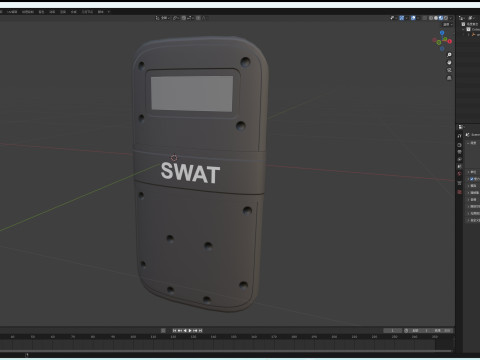480x360 pixels.
Task: Open the Scene properties tab
Action: [459, 166]
